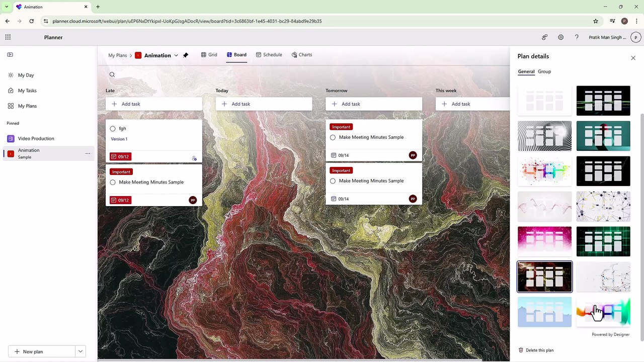
Task: Delete this plan via trash icon link
Action: (x=536, y=350)
